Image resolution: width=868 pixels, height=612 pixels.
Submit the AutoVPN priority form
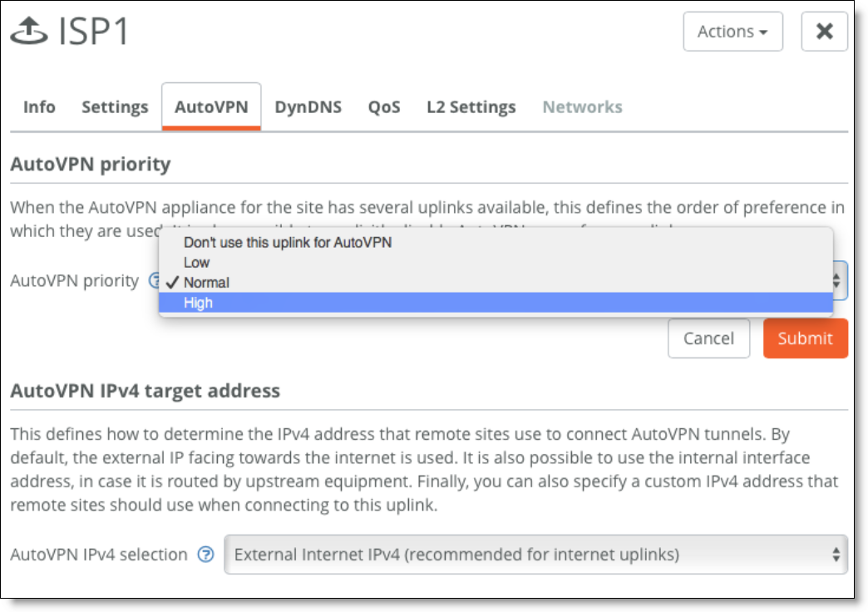coord(806,338)
